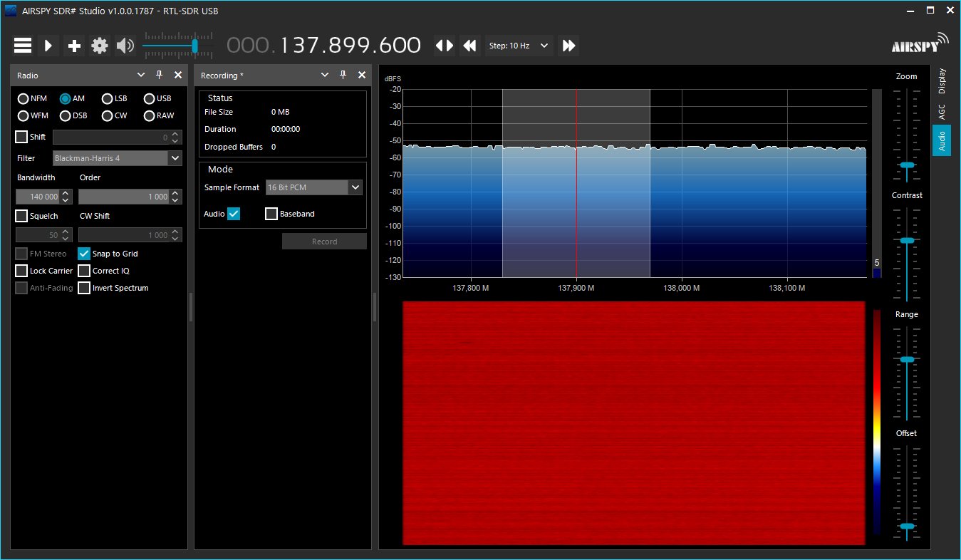
Task: Open the Blackman-Harris 4 filter dropdown
Action: click(x=118, y=158)
